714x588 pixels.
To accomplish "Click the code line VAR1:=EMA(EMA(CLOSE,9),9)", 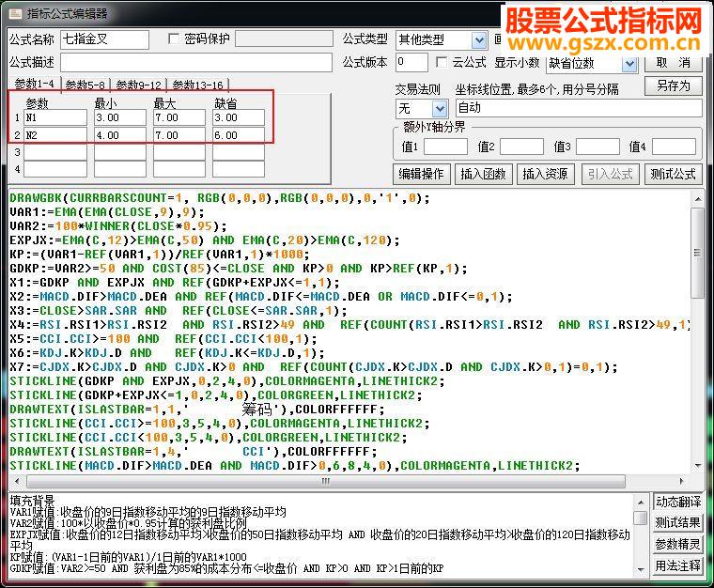I will click(x=107, y=212).
